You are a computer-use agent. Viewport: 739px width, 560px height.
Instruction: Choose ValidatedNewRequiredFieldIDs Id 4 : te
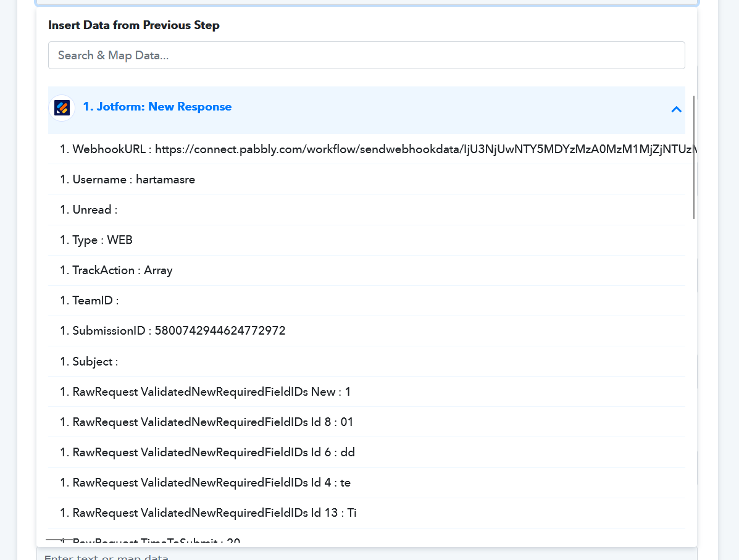tap(366, 482)
